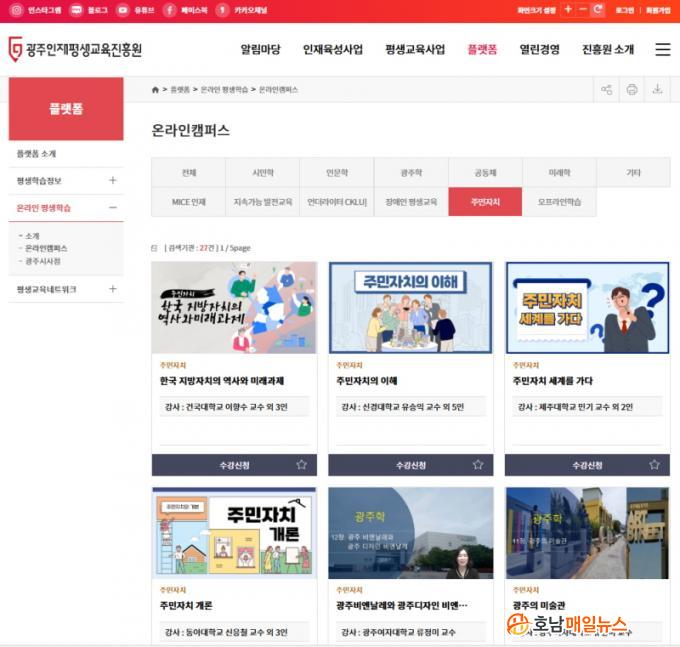Increase page font size with plus button

[x=568, y=10]
